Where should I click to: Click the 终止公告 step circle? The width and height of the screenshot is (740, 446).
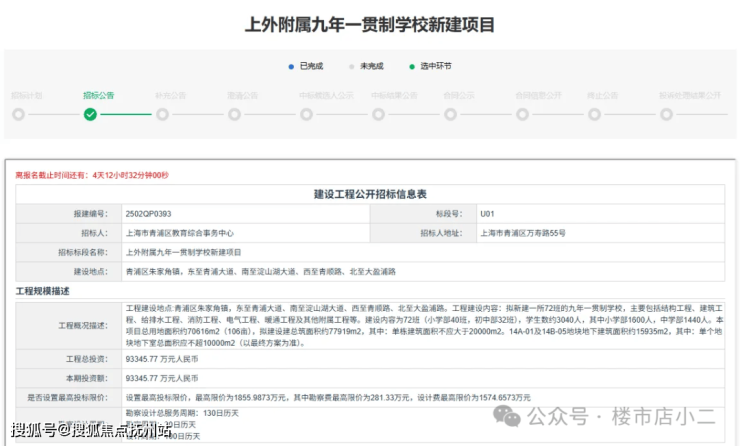click(x=595, y=114)
